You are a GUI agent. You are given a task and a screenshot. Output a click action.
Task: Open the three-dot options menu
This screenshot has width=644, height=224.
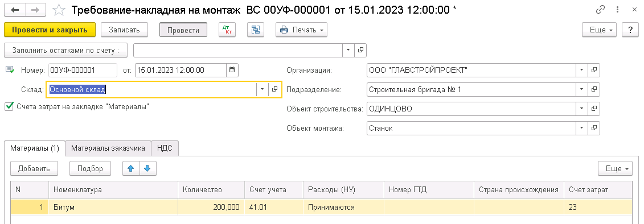pos(617,10)
